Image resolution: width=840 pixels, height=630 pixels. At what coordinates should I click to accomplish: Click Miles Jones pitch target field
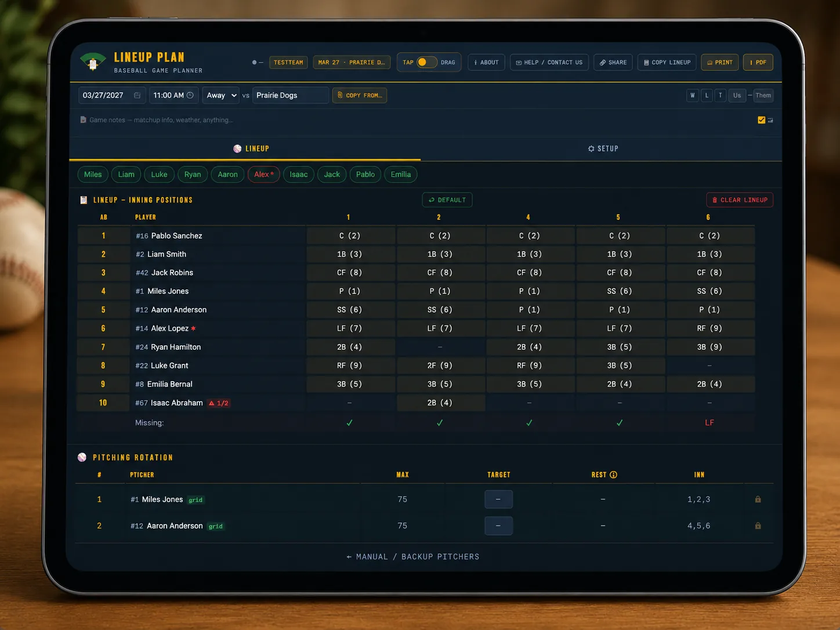click(x=498, y=499)
